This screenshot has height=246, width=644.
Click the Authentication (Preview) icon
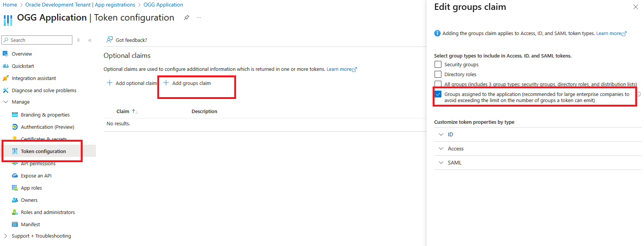click(x=15, y=127)
